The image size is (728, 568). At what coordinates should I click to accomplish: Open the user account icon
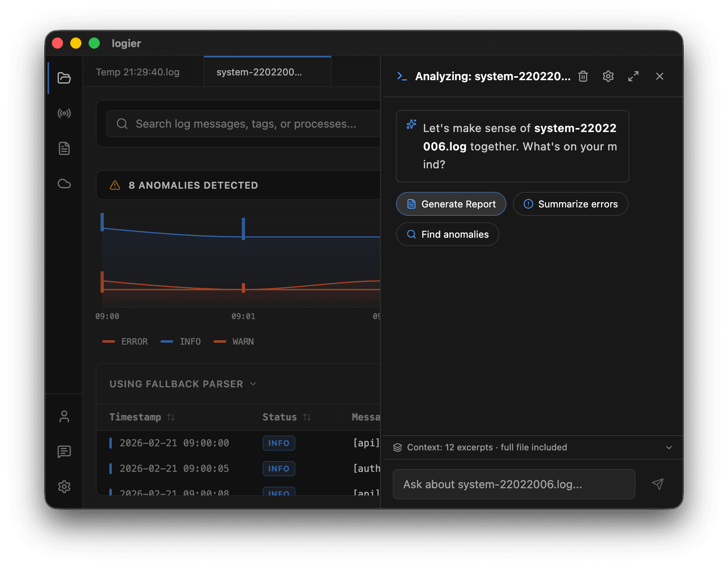click(64, 416)
